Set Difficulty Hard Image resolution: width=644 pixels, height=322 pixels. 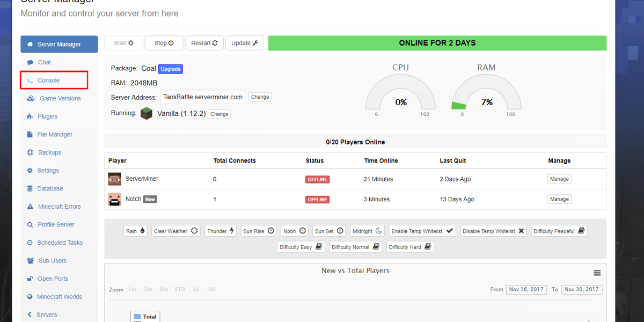(410, 247)
